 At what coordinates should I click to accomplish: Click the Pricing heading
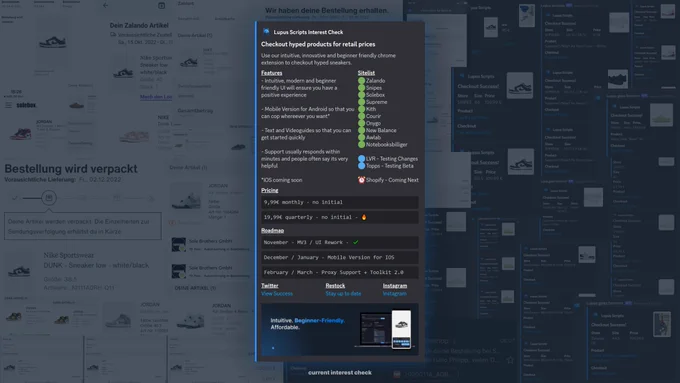(270, 190)
